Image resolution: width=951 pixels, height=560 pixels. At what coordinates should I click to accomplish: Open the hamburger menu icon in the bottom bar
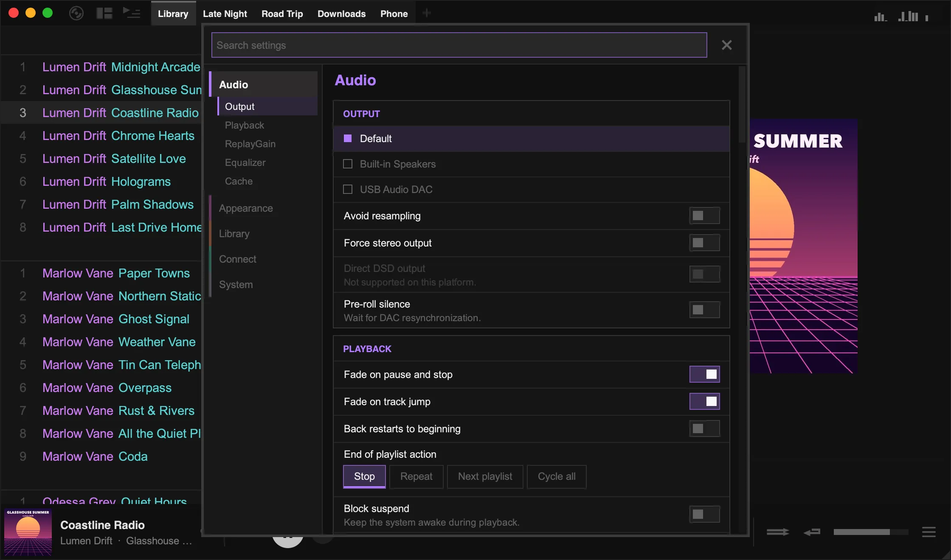pyautogui.click(x=929, y=532)
